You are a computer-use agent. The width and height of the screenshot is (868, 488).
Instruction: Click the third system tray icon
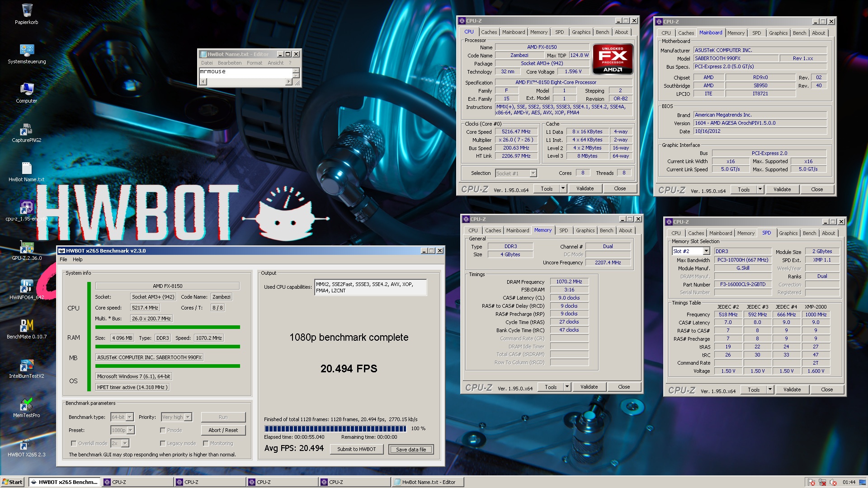[833, 482]
